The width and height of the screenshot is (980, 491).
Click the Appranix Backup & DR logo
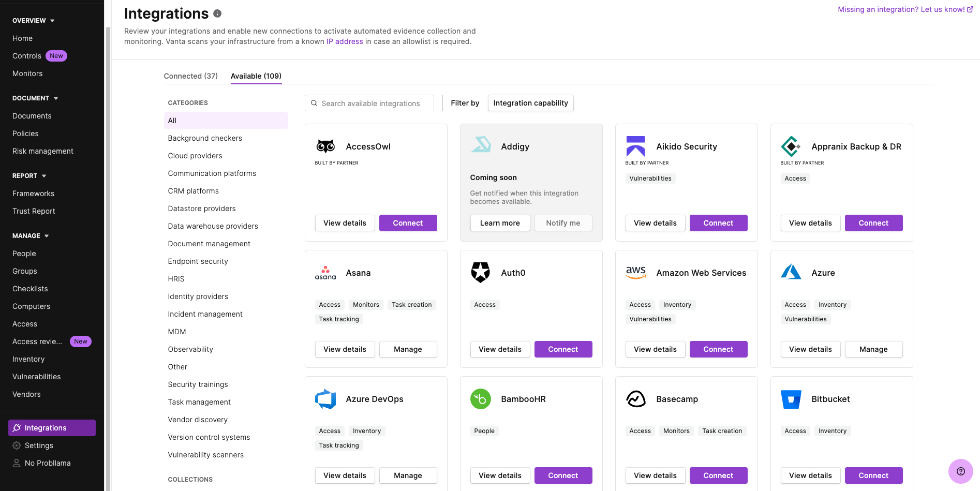coord(791,146)
